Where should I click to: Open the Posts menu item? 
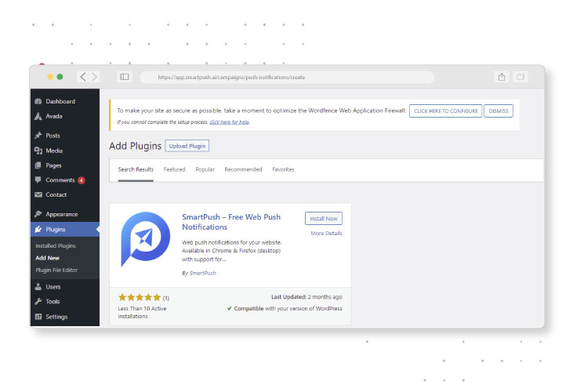(65, 136)
